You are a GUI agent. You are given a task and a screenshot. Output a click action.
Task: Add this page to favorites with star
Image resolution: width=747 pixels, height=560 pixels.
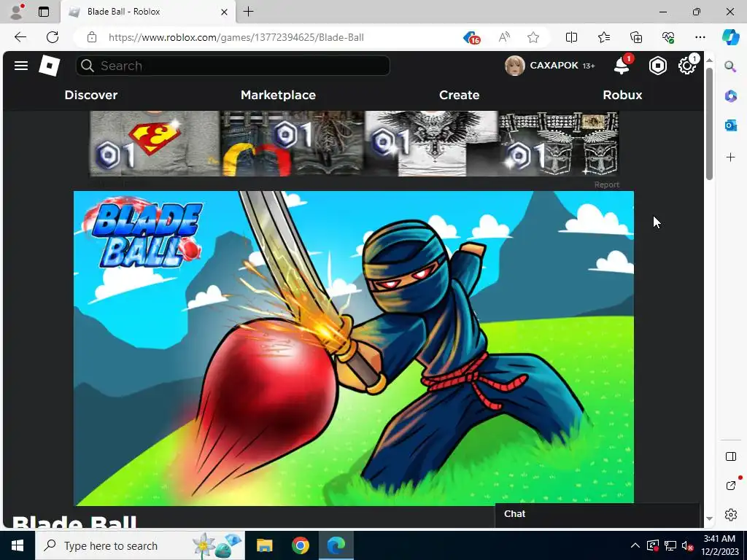click(x=533, y=37)
